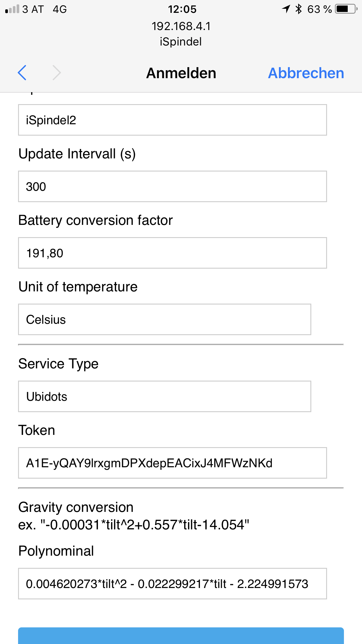Tap the iSpindel2 name field
362x644 pixels.
click(172, 120)
